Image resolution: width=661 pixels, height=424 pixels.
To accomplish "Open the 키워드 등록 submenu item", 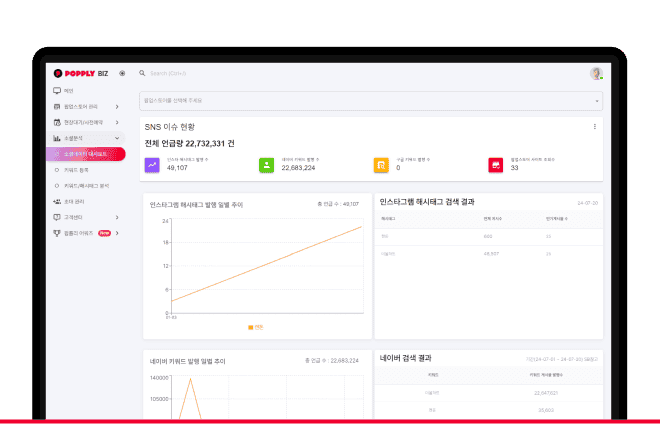I will point(76,170).
